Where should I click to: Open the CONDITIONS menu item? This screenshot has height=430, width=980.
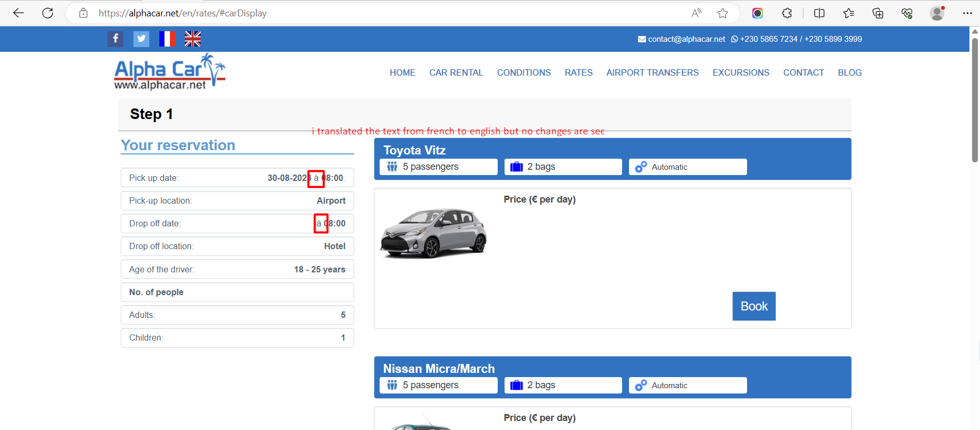click(524, 72)
